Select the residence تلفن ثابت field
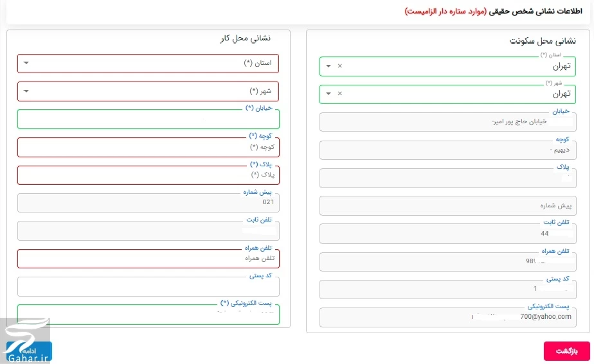Screen dimensions: 594x364 (x=448, y=234)
